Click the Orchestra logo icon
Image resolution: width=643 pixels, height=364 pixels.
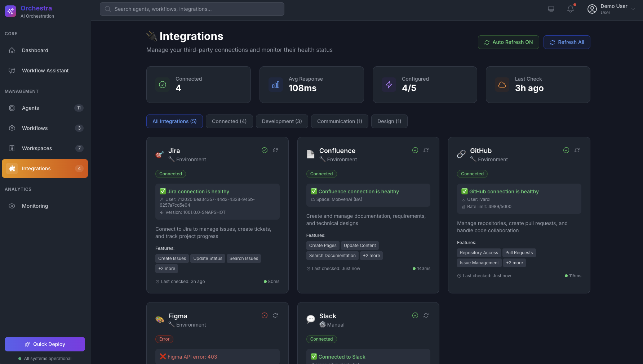tap(10, 11)
